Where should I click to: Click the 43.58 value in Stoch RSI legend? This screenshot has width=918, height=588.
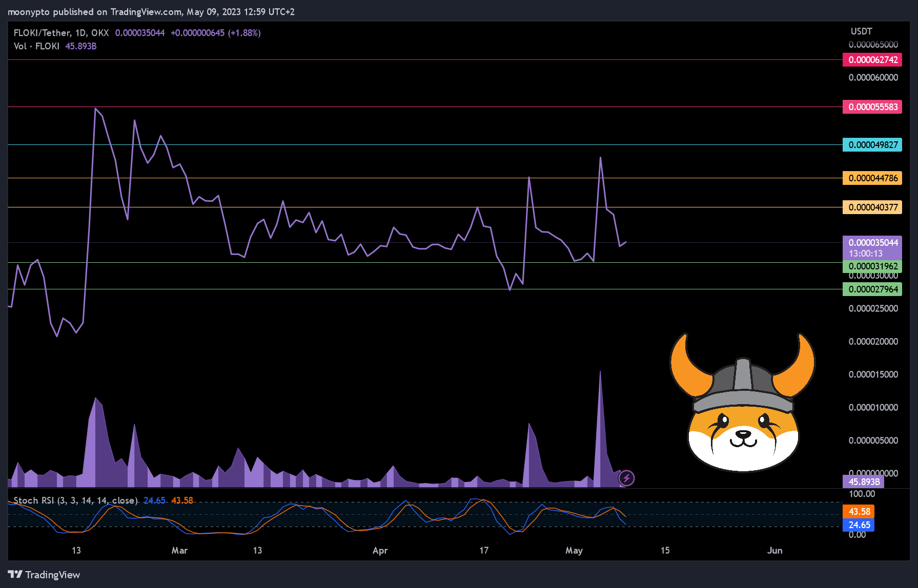pos(182,500)
